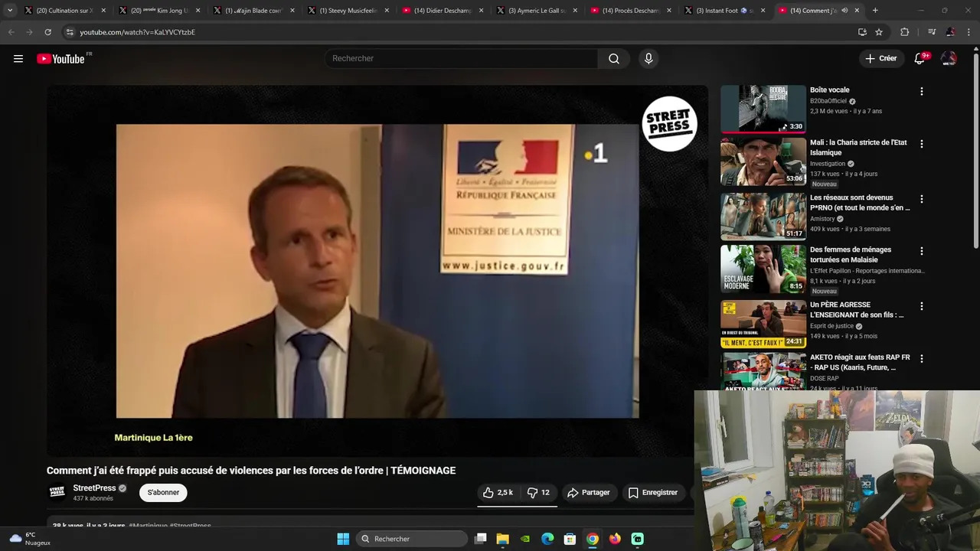The width and height of the screenshot is (980, 551).
Task: Click the address bar URL field
Action: (x=459, y=32)
